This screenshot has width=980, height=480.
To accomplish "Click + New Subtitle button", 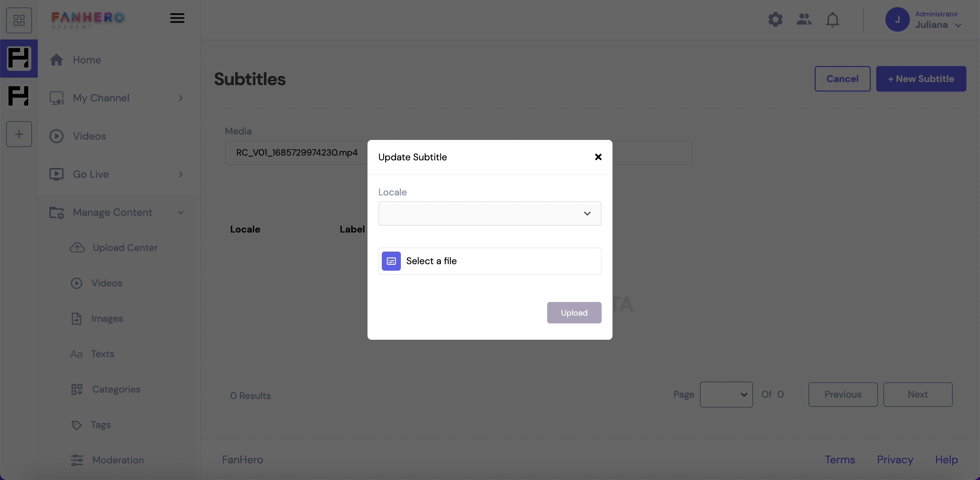I will pos(921,79).
